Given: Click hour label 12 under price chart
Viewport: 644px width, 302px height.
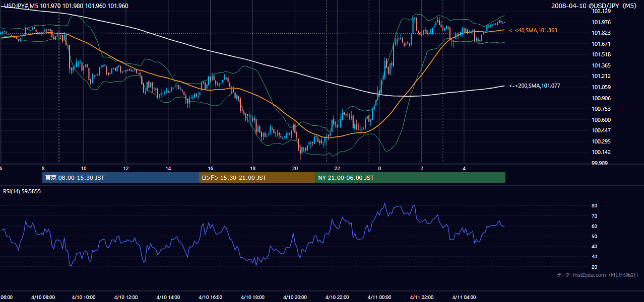Looking at the screenshot, I should click(126, 169).
